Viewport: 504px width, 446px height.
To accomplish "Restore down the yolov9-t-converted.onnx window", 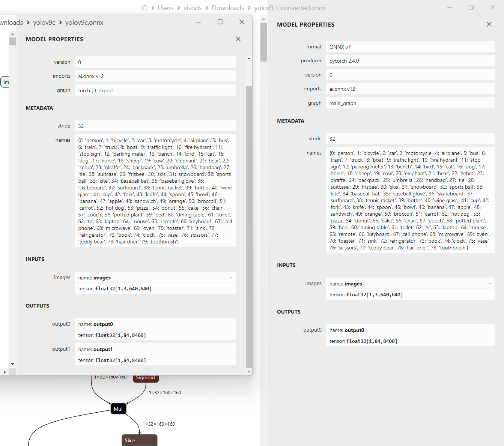I will (x=471, y=8).
